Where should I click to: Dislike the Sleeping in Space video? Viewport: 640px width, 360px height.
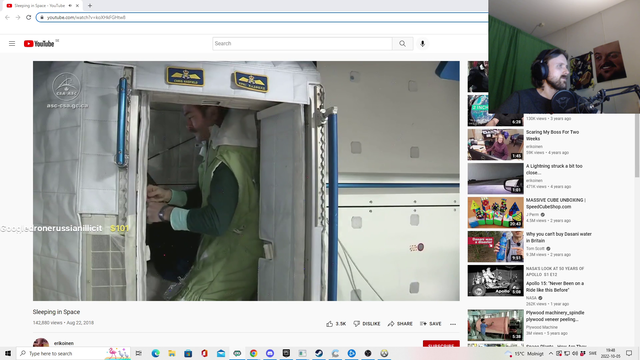point(367,324)
